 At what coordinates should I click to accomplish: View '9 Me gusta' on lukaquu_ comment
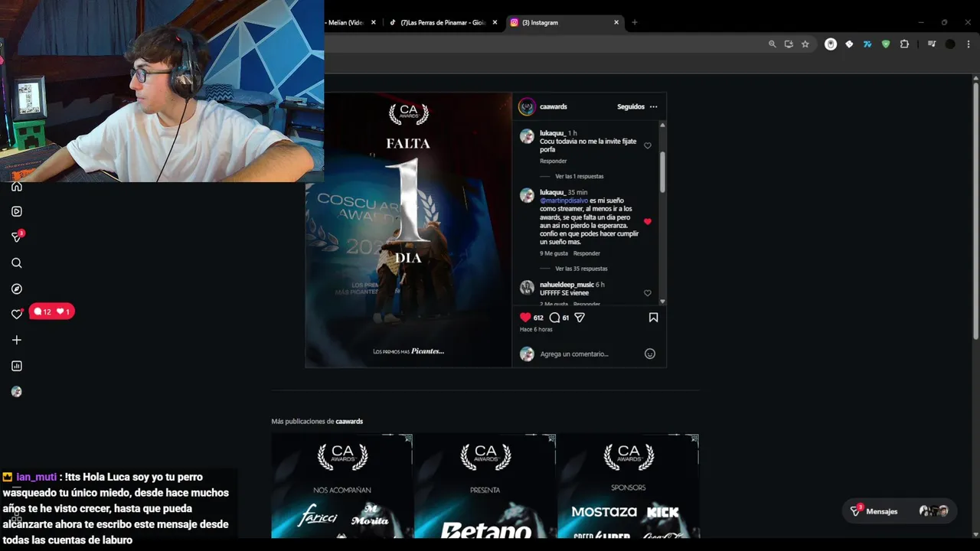[554, 253]
